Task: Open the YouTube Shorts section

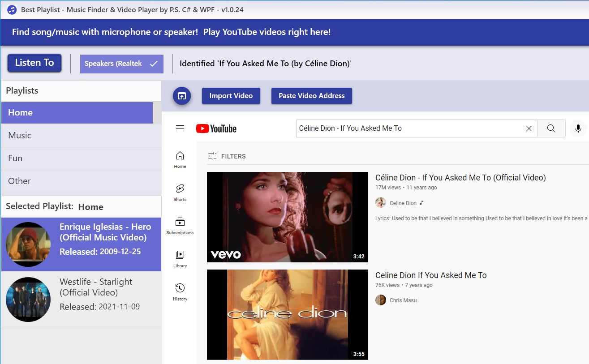Action: (x=180, y=191)
